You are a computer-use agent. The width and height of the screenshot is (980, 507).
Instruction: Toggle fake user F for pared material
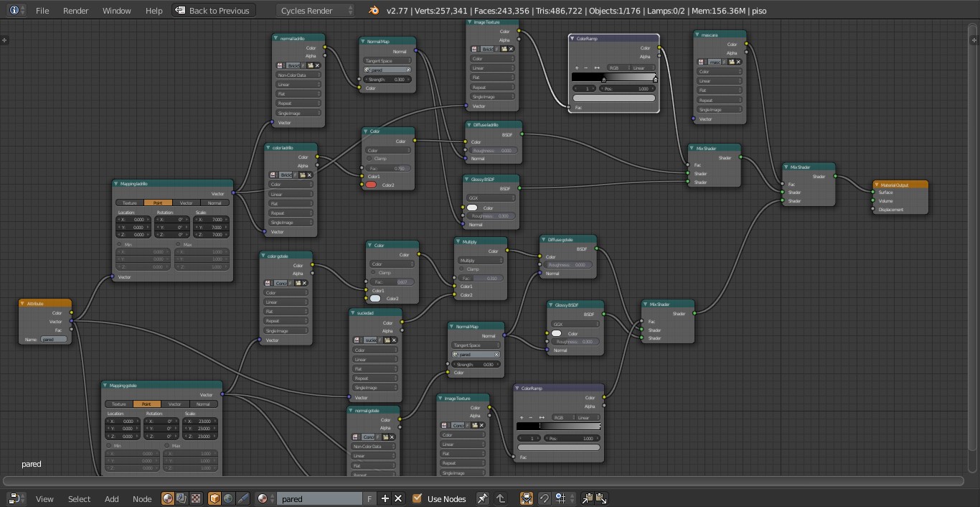pos(369,498)
